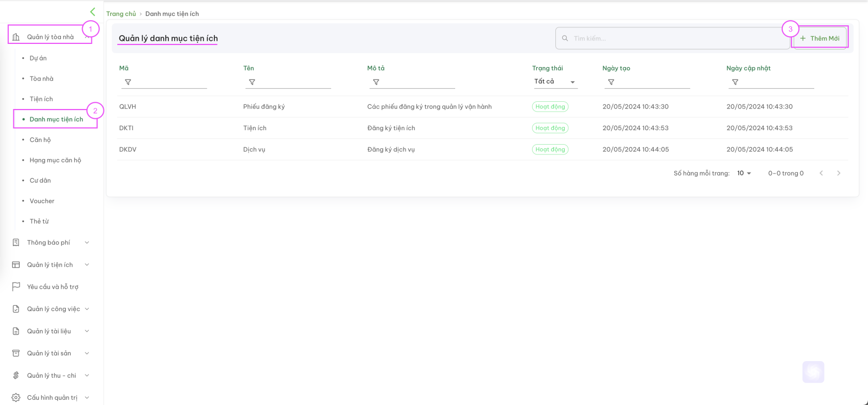The height and width of the screenshot is (405, 868).
Task: Collapse the sidebar with the green arrow
Action: [x=92, y=11]
